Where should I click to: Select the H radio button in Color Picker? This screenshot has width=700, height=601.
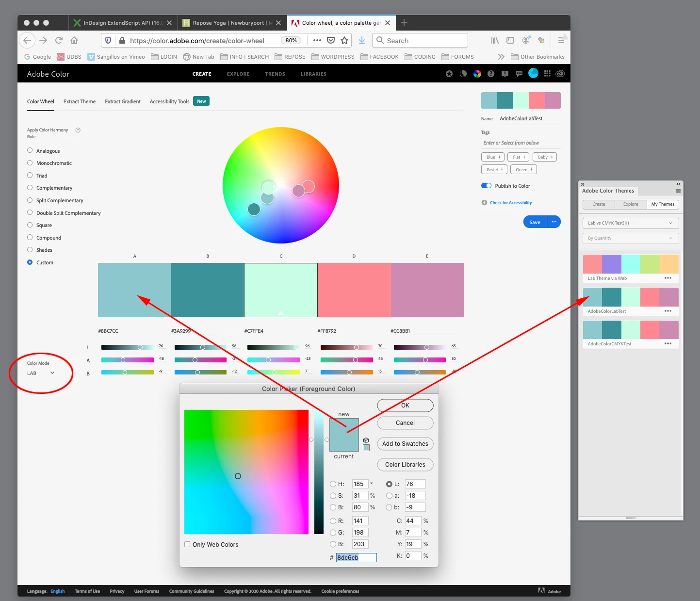click(x=333, y=484)
